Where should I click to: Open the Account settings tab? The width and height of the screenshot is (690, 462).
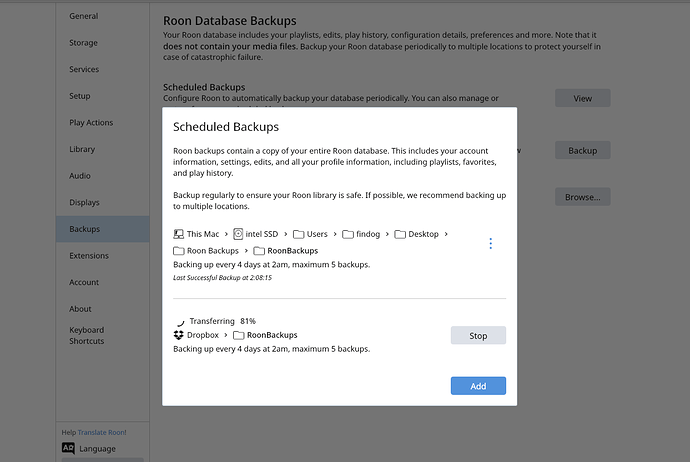(103, 282)
